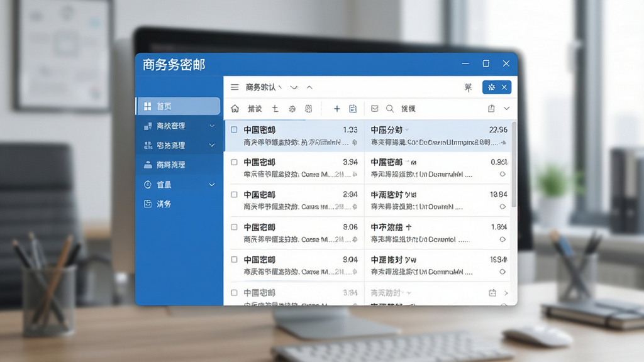This screenshot has width=644, height=362.
Task: Check the box for mail row 8.04
Action: (x=234, y=260)
